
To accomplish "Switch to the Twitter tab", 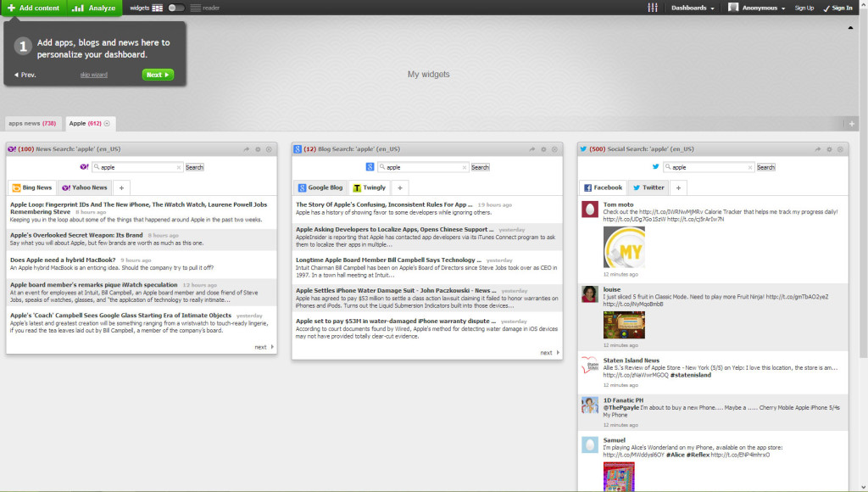I will coord(648,187).
